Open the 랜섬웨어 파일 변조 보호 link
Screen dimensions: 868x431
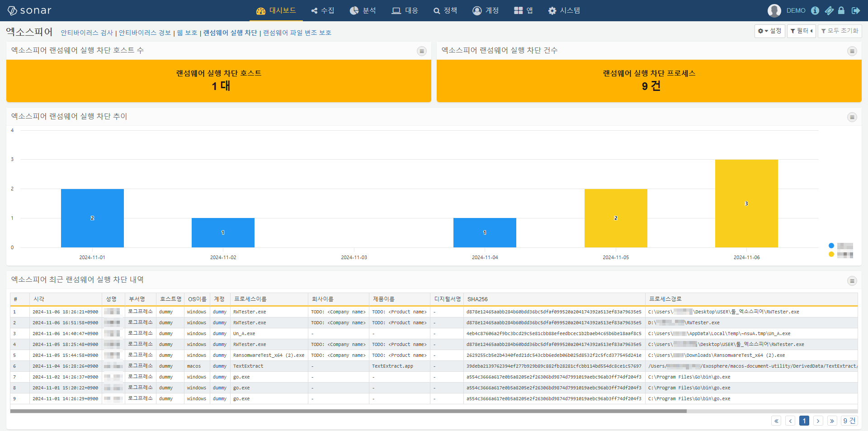click(297, 33)
